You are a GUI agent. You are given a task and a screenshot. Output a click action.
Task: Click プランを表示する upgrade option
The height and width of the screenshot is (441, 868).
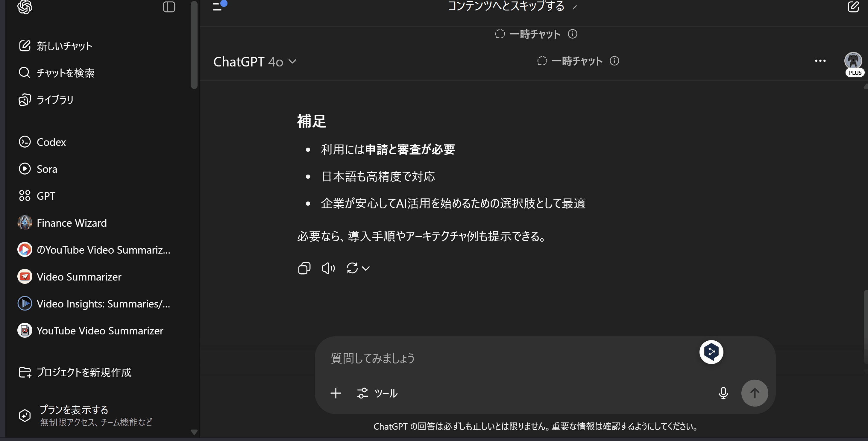pos(86,415)
